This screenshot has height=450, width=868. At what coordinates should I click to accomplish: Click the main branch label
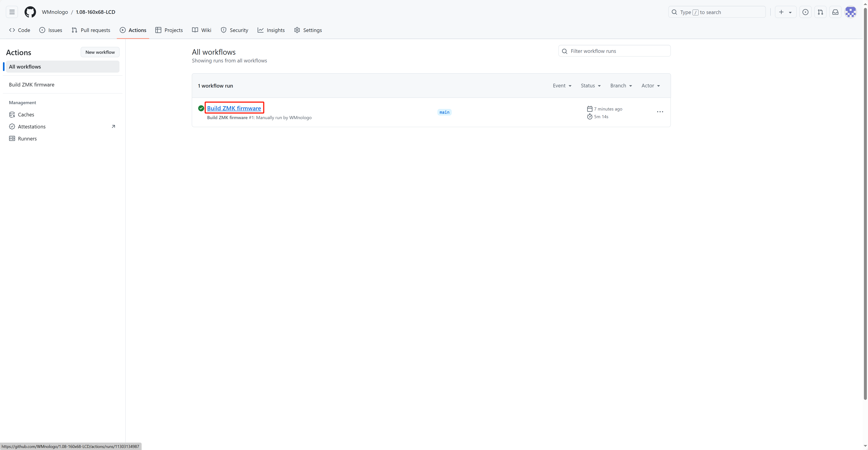(x=444, y=112)
